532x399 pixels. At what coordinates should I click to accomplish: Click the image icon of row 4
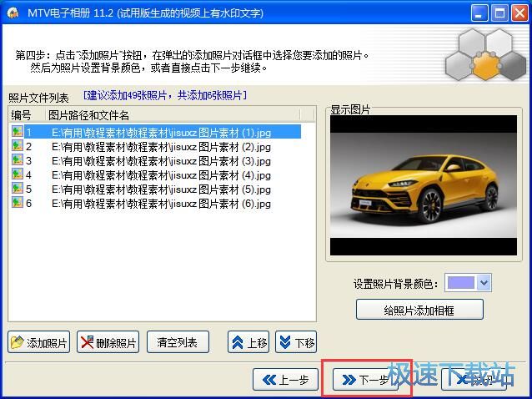[18, 174]
